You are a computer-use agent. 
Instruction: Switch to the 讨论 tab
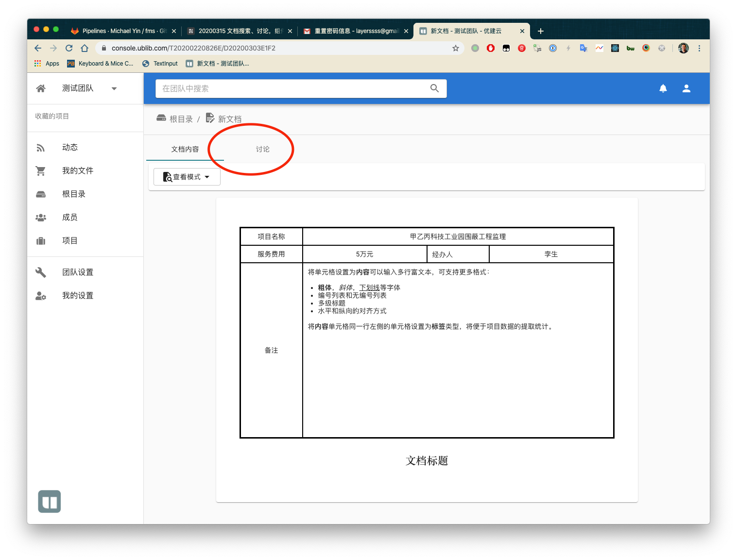pyautogui.click(x=262, y=149)
